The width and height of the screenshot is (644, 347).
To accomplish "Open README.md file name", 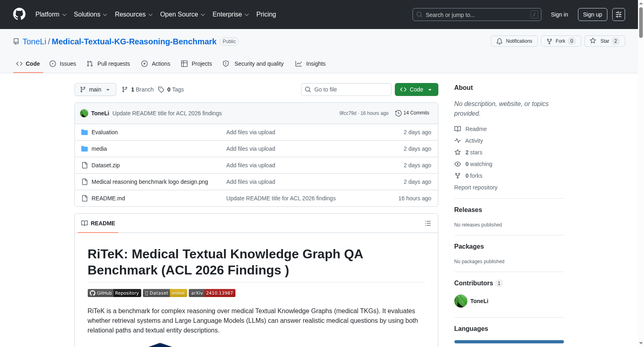I will [x=108, y=198].
